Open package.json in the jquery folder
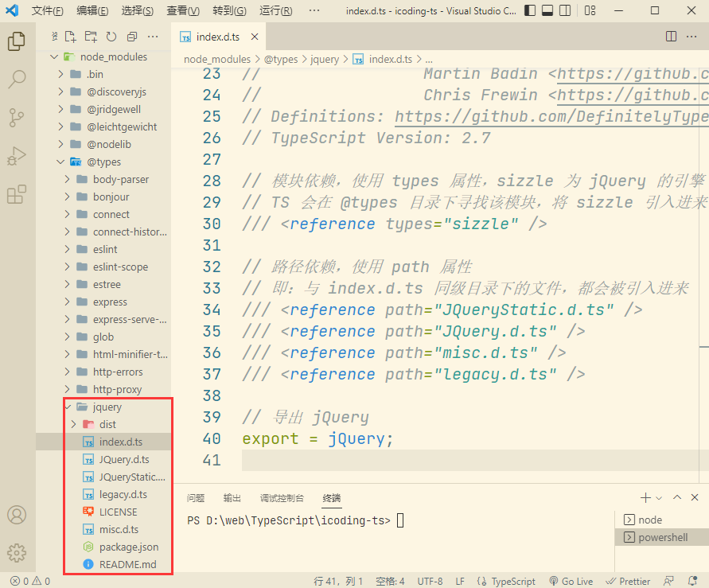Viewport: 709px width, 588px height. tap(103, 547)
